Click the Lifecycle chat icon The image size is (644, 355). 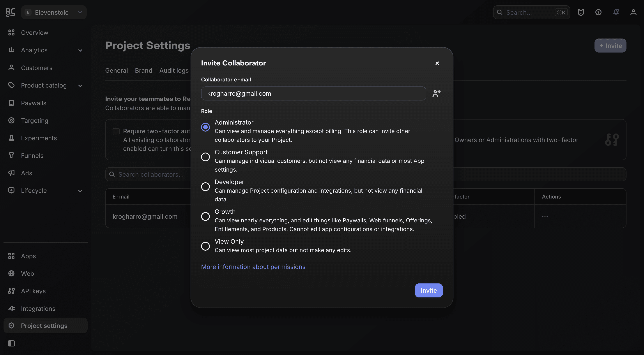11,191
